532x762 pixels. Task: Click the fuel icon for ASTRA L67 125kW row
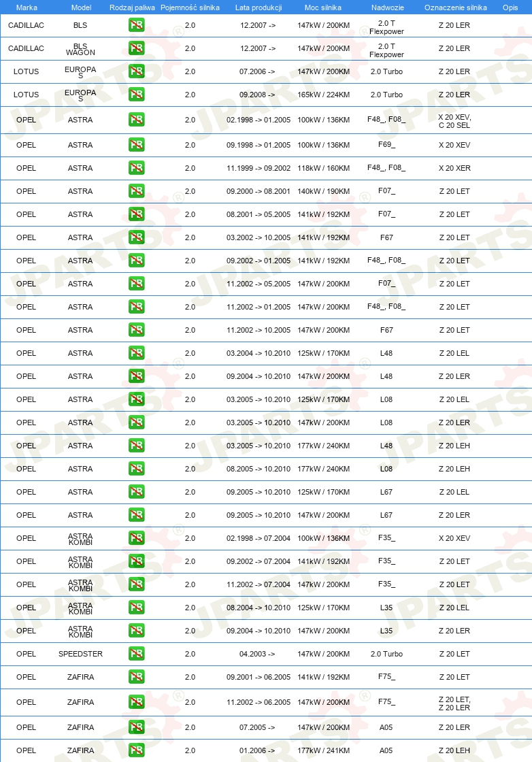[137, 492]
